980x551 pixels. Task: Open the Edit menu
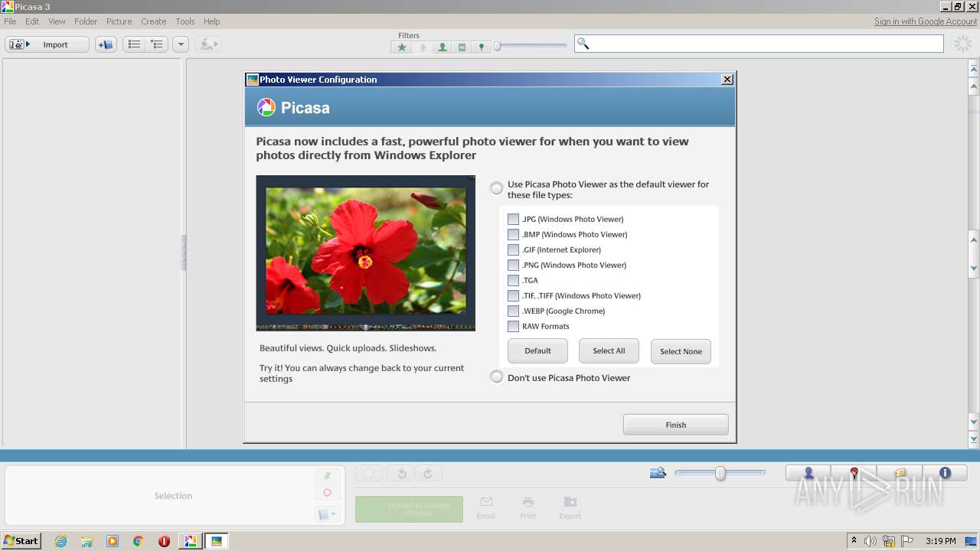coord(32,21)
